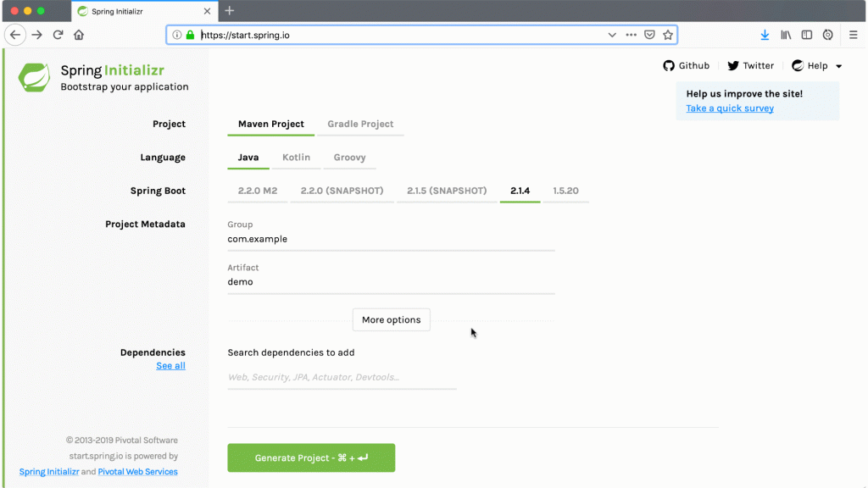Open the Pivotal Web Services link

coord(138,472)
